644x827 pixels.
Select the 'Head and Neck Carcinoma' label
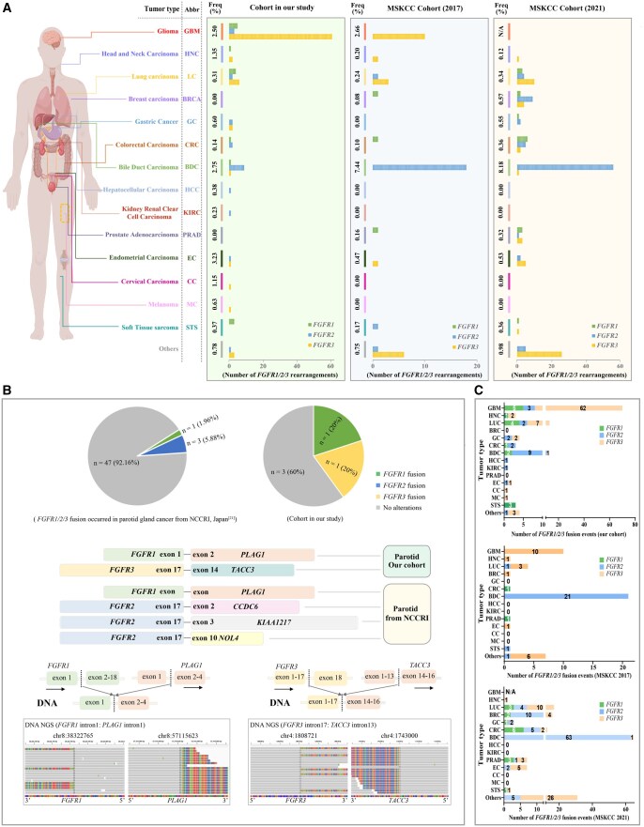coord(140,54)
